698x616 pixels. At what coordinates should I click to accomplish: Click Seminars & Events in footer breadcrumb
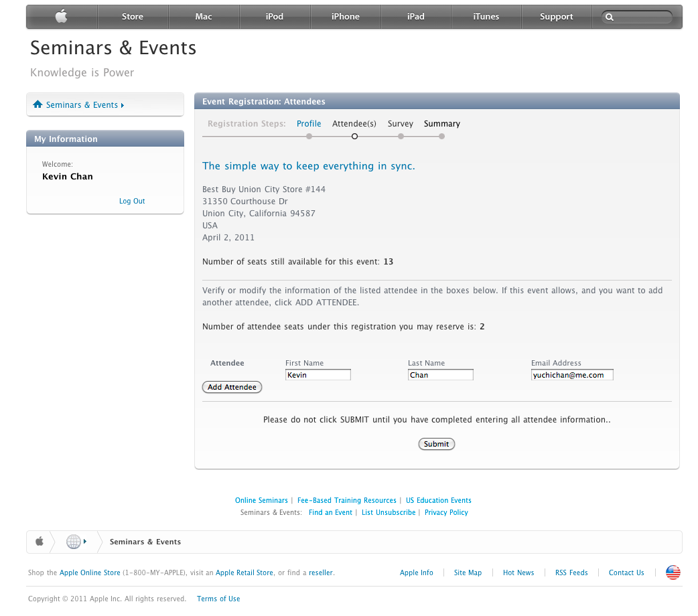(145, 542)
